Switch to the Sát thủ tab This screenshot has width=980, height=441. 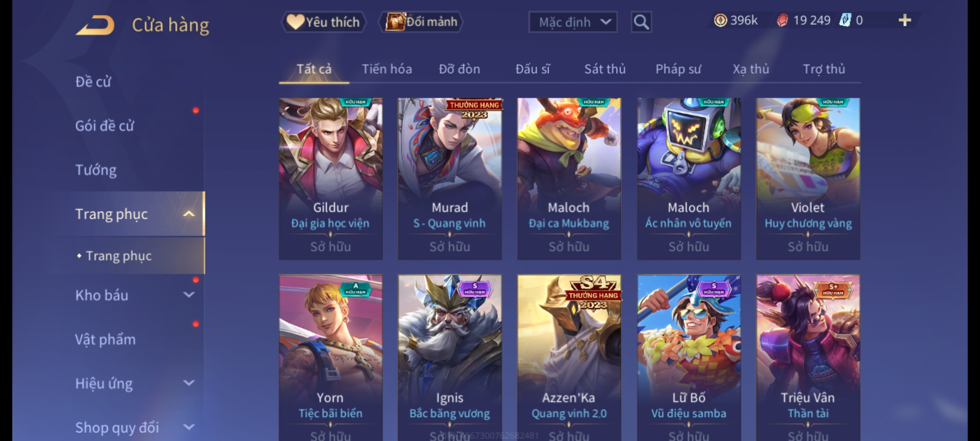click(x=605, y=69)
